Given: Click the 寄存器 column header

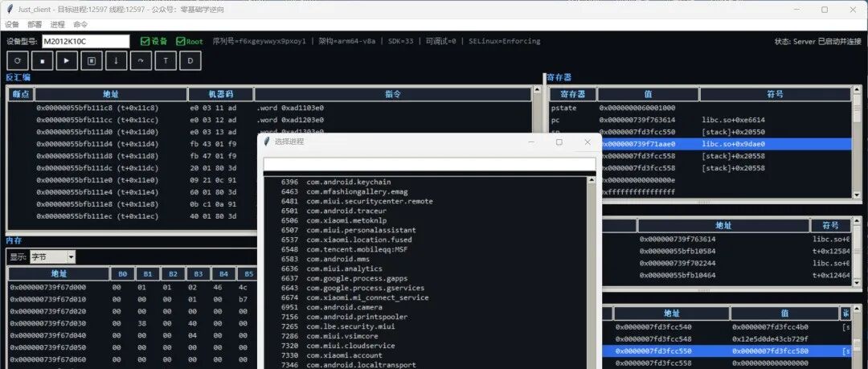Looking at the screenshot, I should (x=572, y=94).
